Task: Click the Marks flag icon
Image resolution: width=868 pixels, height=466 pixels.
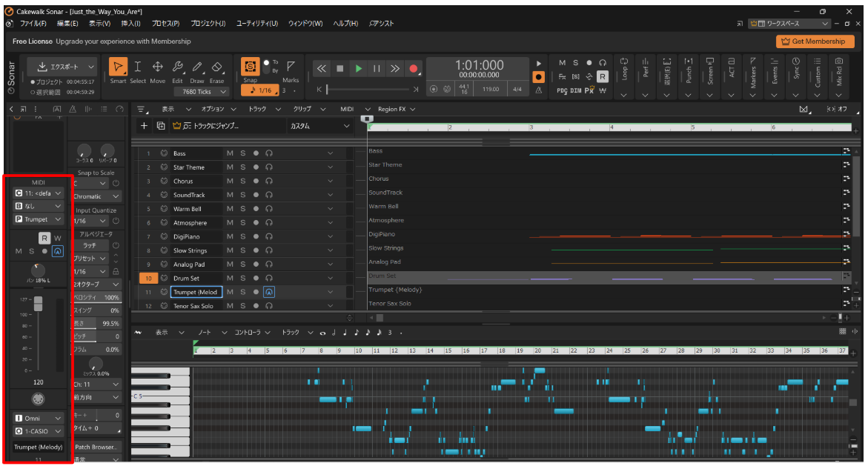Action: point(291,66)
